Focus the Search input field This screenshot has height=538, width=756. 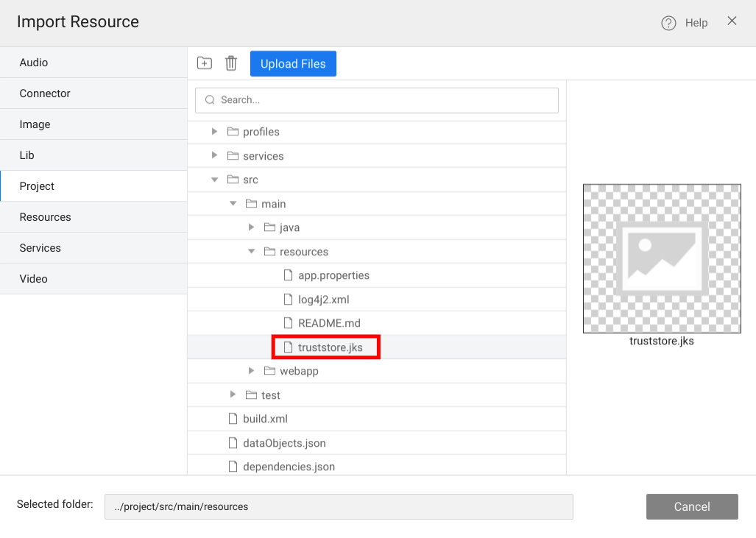click(x=383, y=100)
